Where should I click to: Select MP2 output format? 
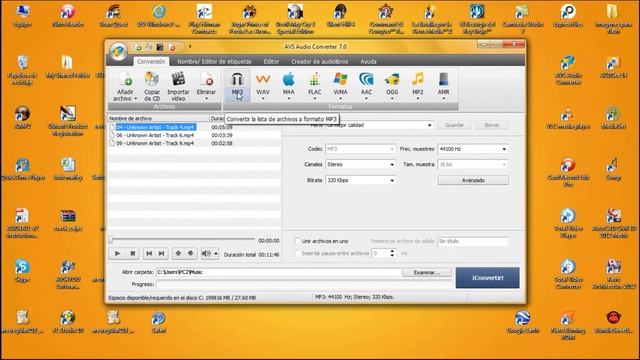(418, 85)
